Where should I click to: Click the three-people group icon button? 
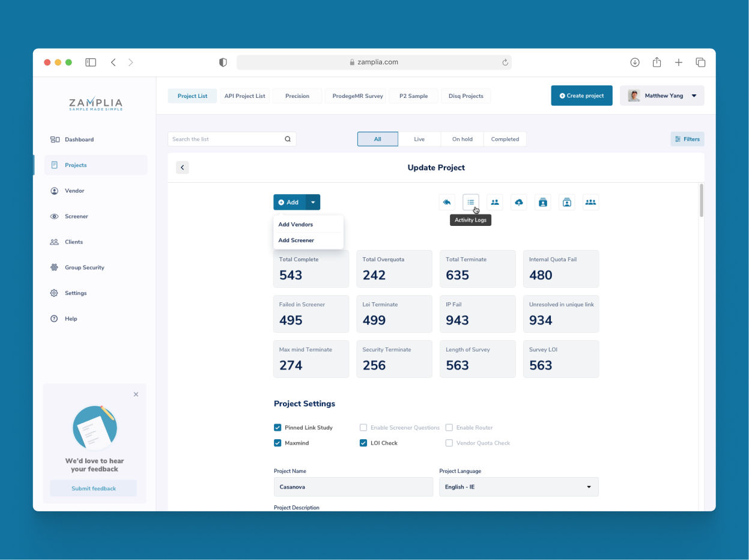click(x=590, y=202)
